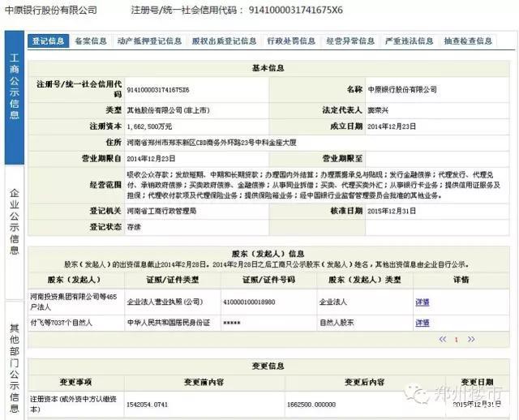The width and height of the screenshot is (519, 420).
Task: Click 经营范围 business scope description text
Action: (314, 185)
